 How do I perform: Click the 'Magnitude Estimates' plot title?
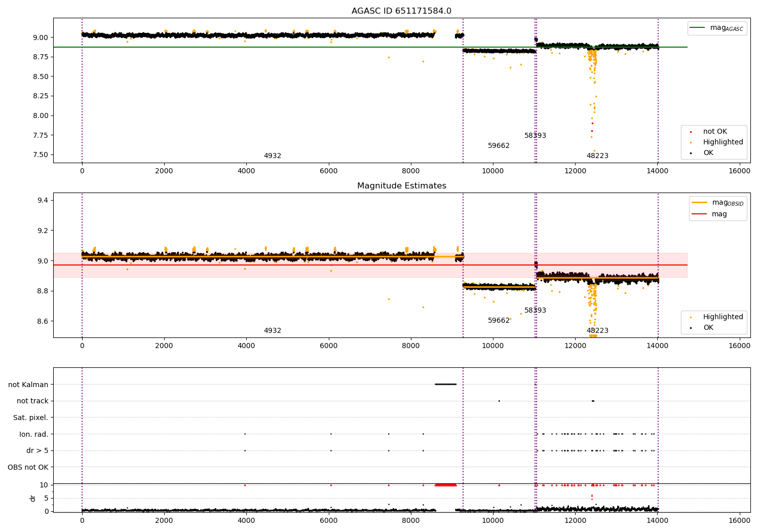click(402, 186)
